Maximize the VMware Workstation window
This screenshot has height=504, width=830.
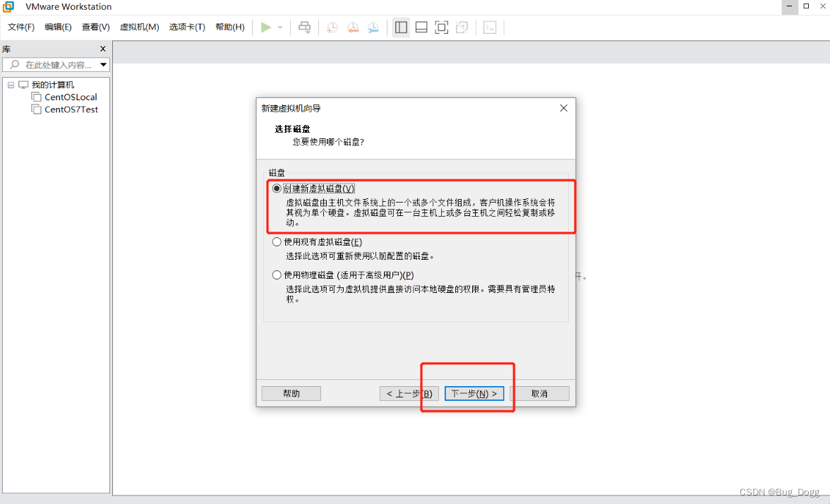[806, 6]
